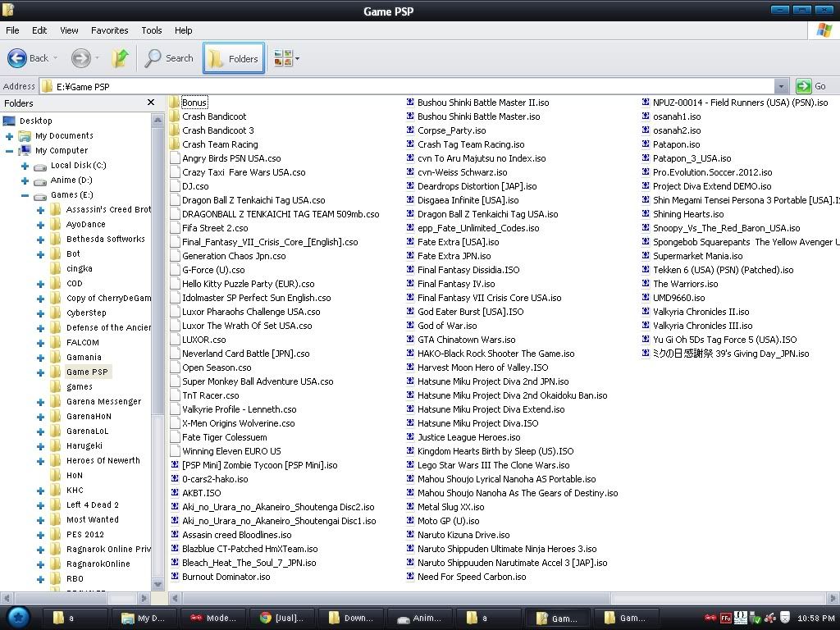Open the Crash Team Racing folder icon

pos(174,144)
